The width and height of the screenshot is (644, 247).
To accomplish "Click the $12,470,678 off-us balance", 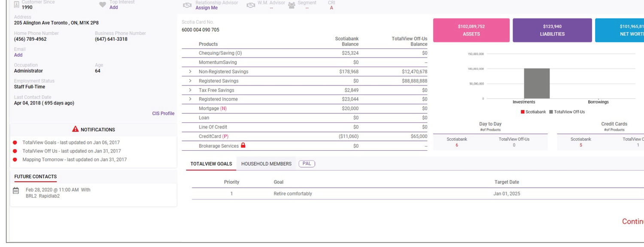I will tap(414, 72).
